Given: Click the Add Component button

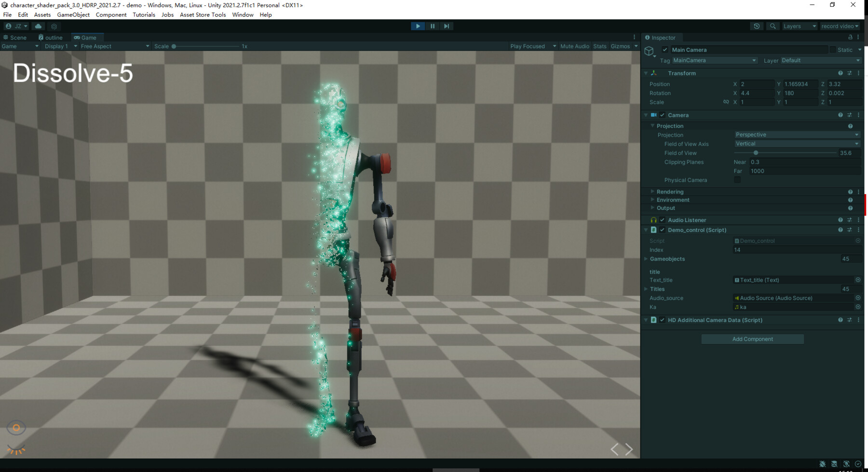Looking at the screenshot, I should tap(752, 339).
